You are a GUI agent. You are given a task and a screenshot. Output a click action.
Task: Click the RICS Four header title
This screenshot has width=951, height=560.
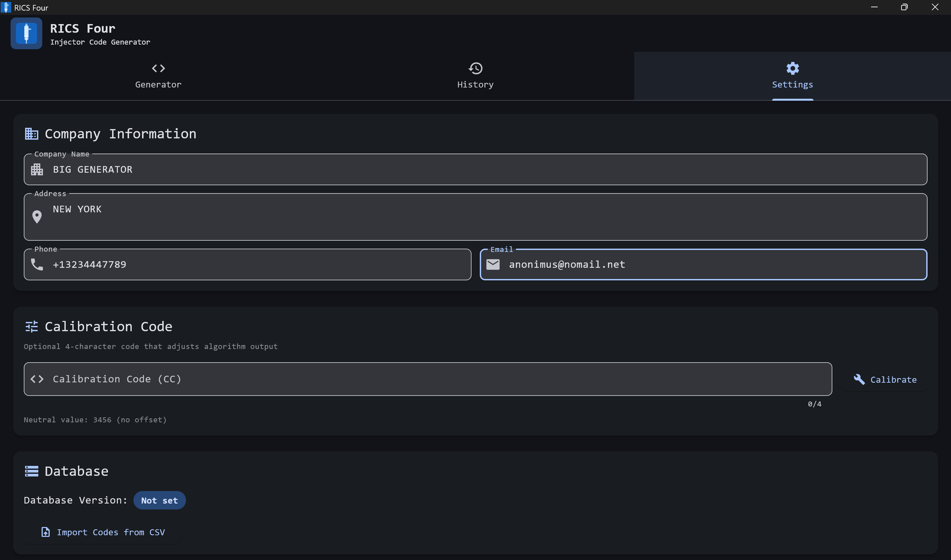83,29
